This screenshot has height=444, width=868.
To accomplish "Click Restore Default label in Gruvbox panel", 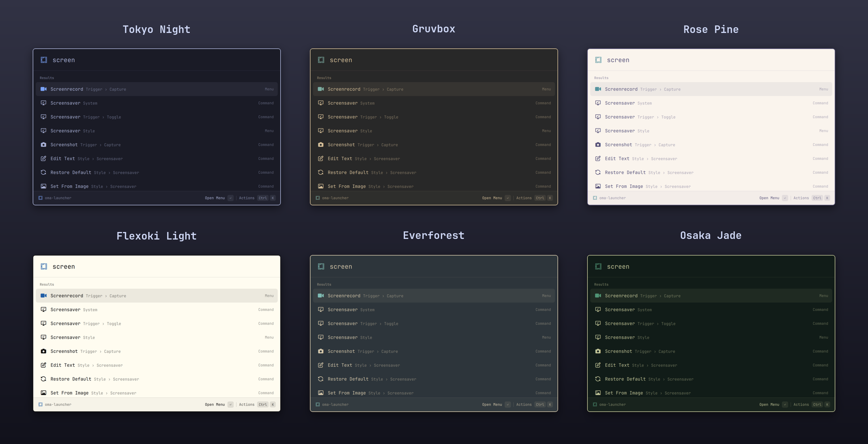I will click(x=348, y=172).
